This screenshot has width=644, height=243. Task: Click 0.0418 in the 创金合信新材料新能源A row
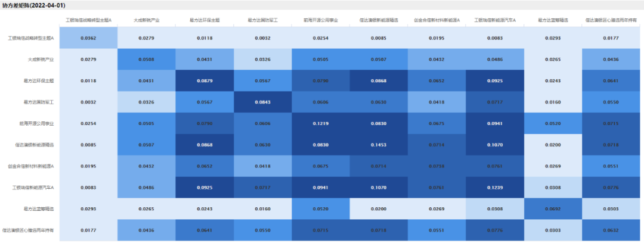(x=262, y=166)
